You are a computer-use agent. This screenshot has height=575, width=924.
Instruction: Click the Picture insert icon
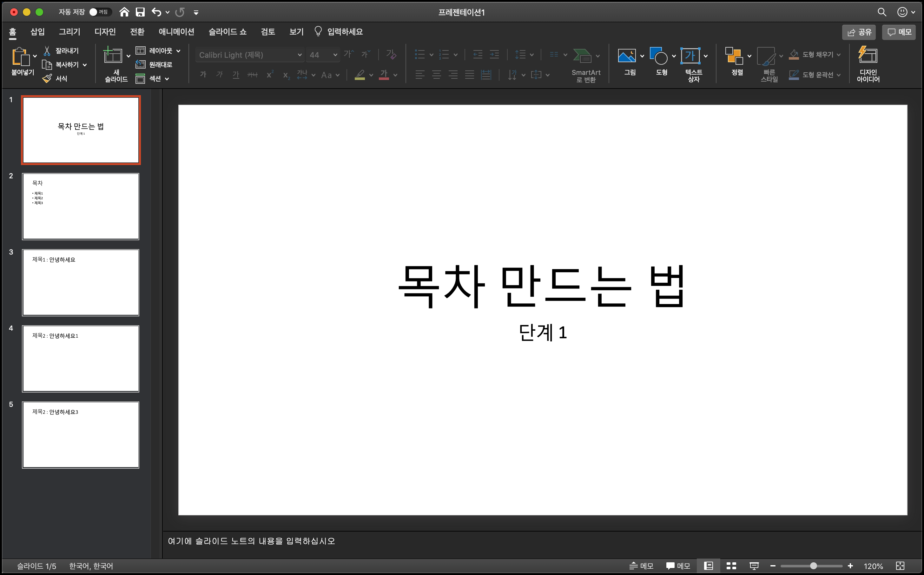pos(627,56)
